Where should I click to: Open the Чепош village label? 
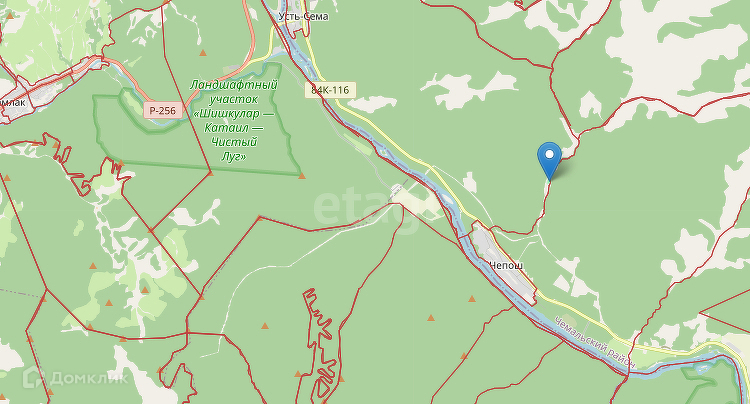coord(506,265)
